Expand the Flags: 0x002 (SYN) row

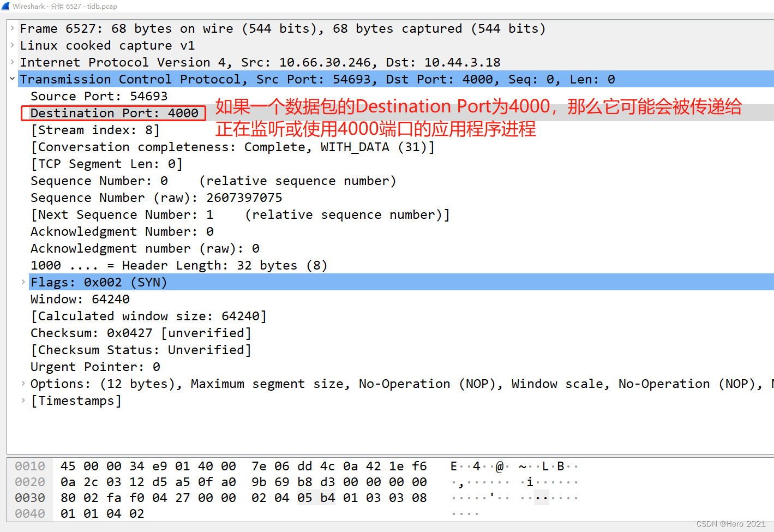23,282
